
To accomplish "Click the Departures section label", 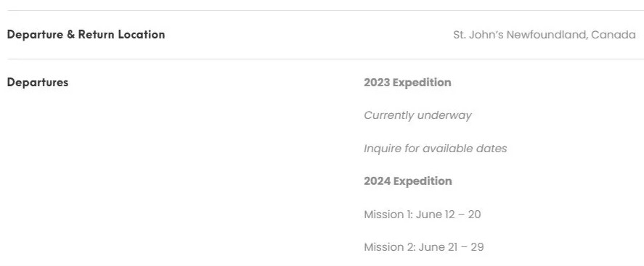I will 38,83.
